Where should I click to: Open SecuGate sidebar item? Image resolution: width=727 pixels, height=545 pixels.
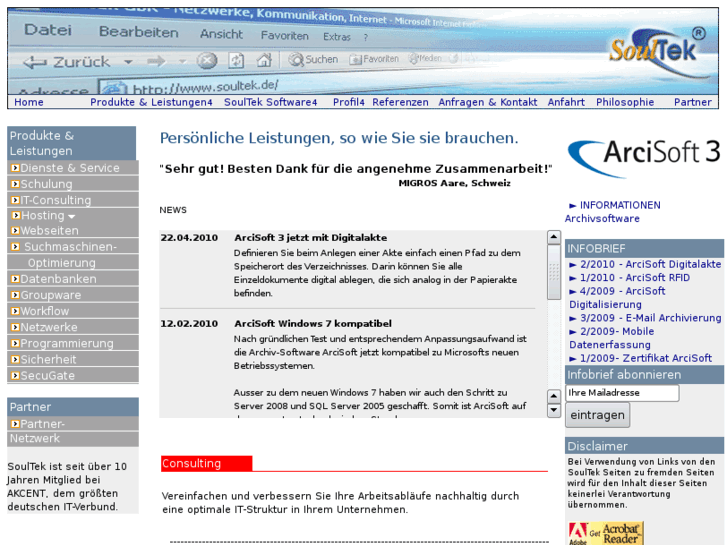[x=47, y=376]
